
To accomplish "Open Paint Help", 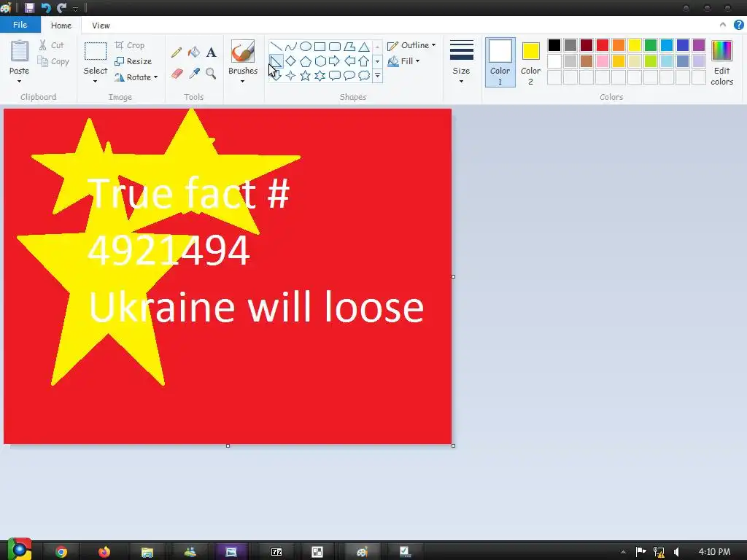I will [x=738, y=26].
